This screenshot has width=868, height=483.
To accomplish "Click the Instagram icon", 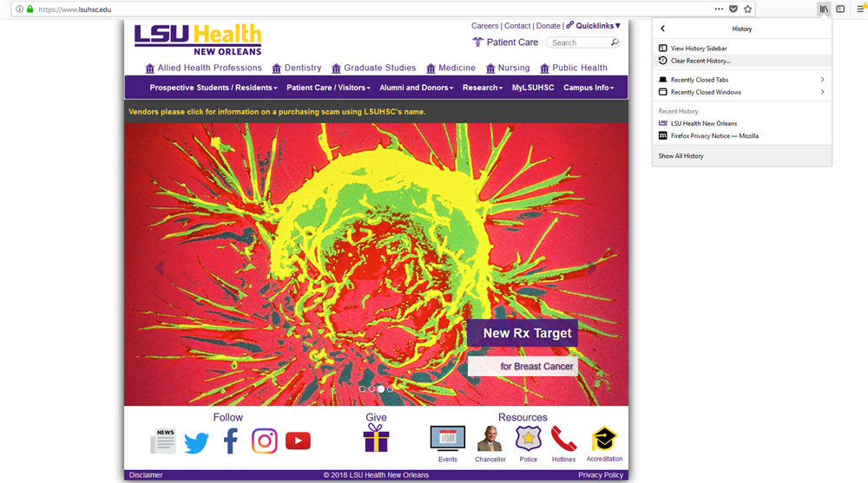I will point(265,441).
